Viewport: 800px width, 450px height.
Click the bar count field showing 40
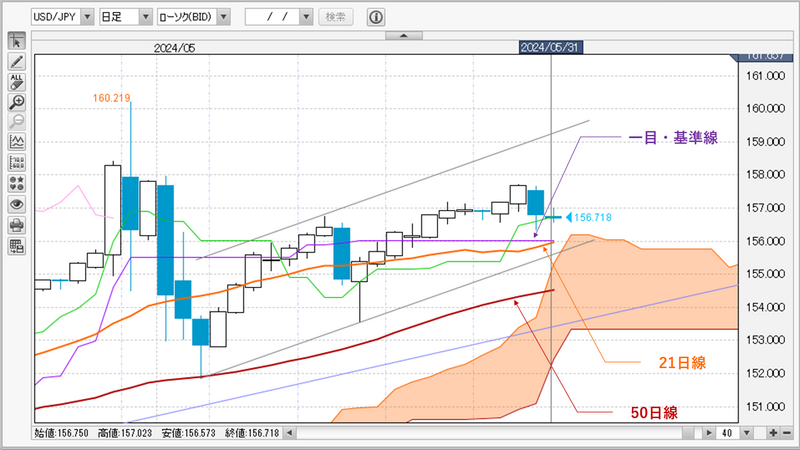point(728,433)
